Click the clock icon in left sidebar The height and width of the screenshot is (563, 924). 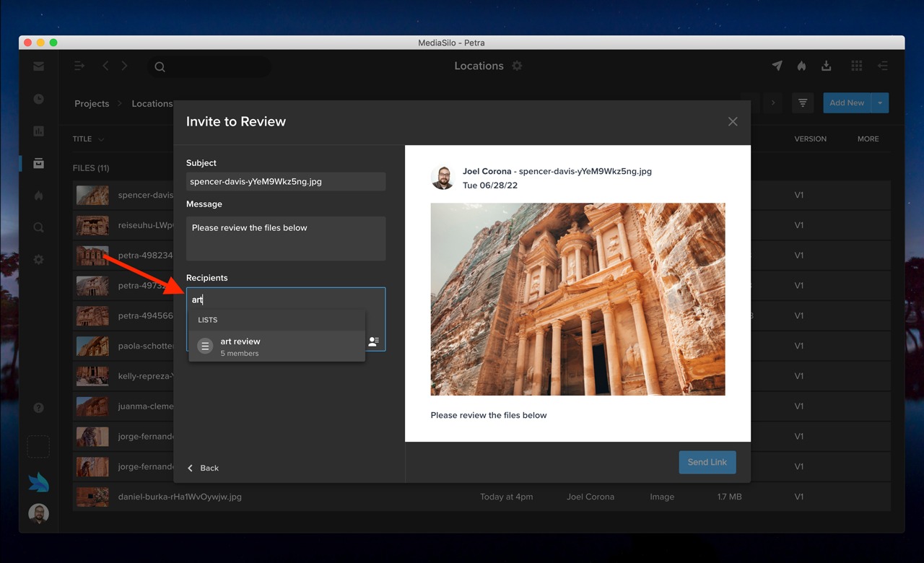click(39, 99)
